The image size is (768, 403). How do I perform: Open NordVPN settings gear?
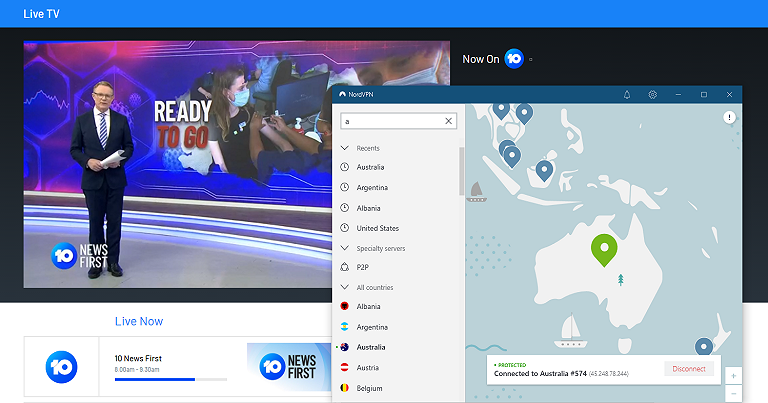click(652, 95)
